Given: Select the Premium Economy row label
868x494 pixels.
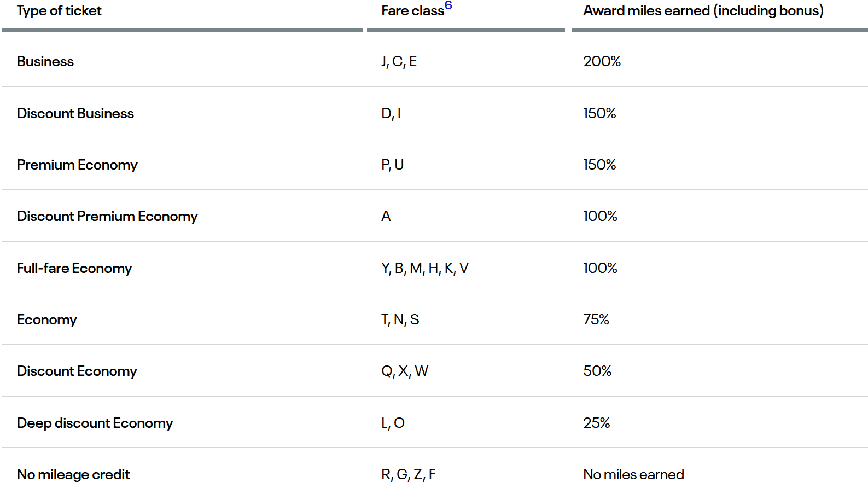Looking at the screenshot, I should pyautogui.click(x=77, y=165).
